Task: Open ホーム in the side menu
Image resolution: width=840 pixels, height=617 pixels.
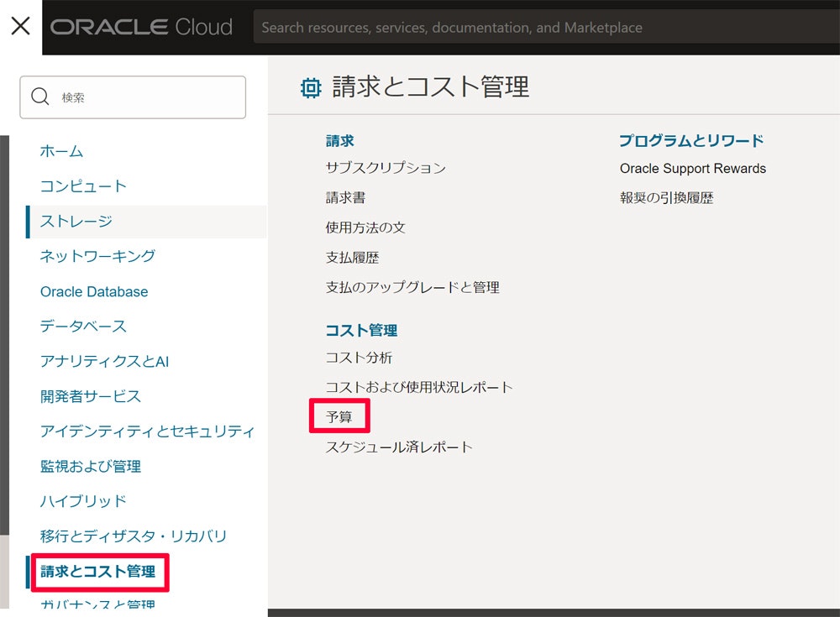Action: [x=61, y=151]
